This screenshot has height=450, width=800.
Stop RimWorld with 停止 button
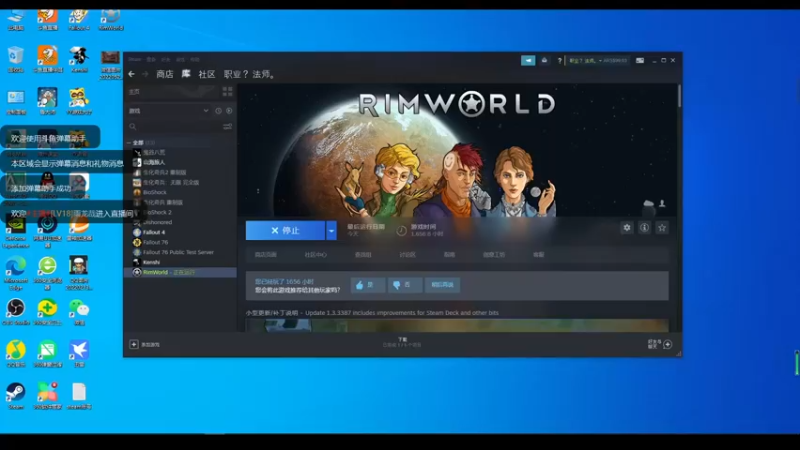tap(285, 231)
